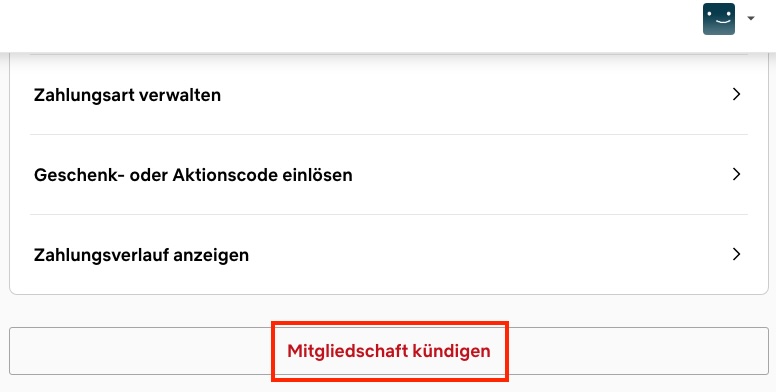The image size is (776, 392).
Task: View payment history via Zahlungsverlauf anzeigen label
Action: pos(141,255)
